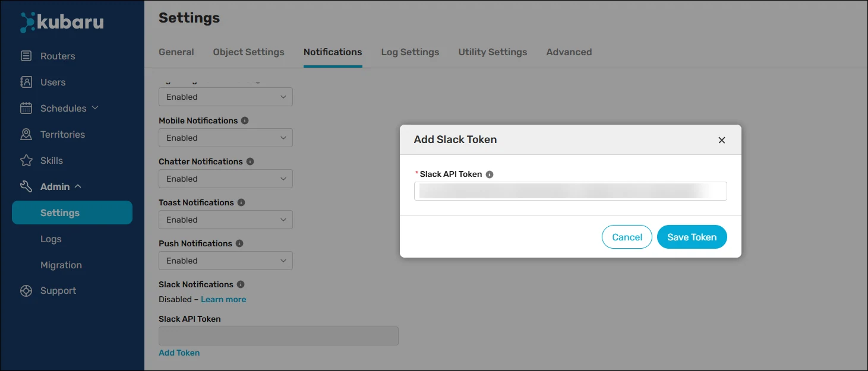Collapse the Admin menu chevron
This screenshot has width=868, height=371.
[x=78, y=186]
